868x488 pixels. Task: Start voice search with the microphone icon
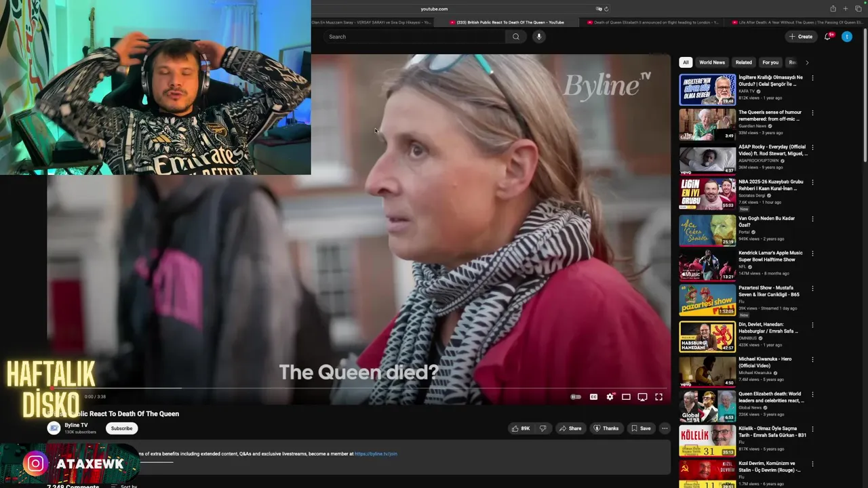coord(538,37)
